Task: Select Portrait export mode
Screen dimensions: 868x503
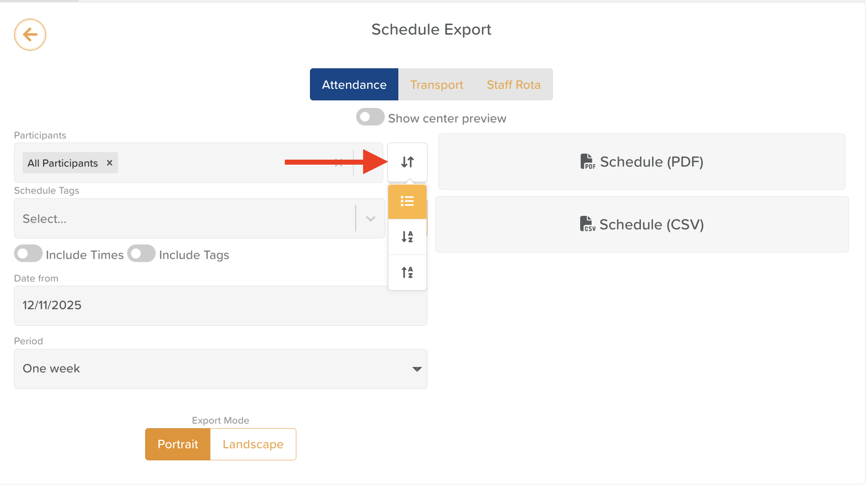Action: [178, 444]
